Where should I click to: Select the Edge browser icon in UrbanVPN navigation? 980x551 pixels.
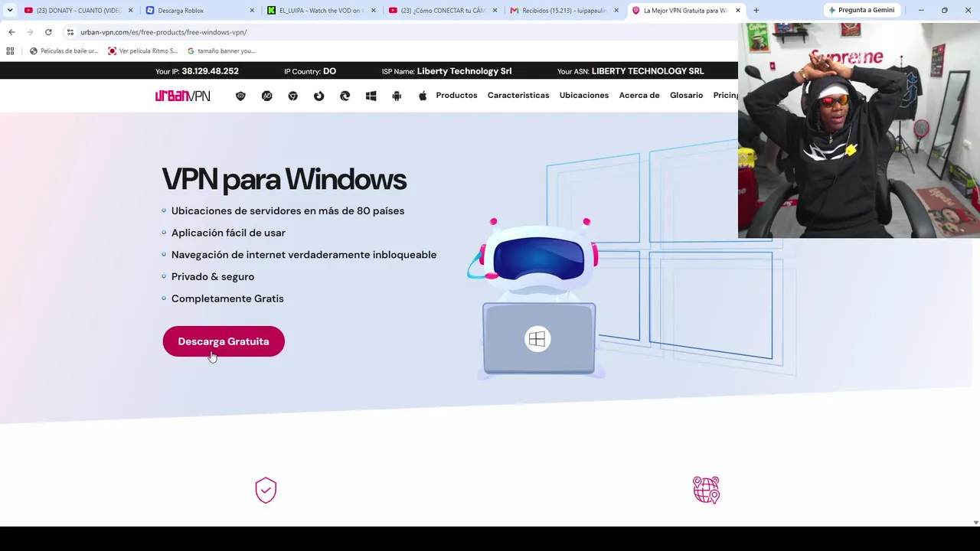point(345,96)
